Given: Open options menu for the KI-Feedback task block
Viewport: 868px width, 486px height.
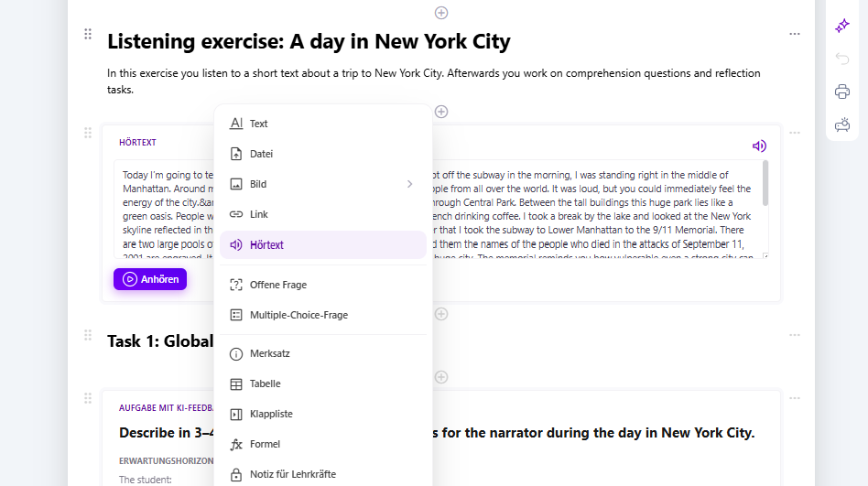Looking at the screenshot, I should pyautogui.click(x=795, y=398).
